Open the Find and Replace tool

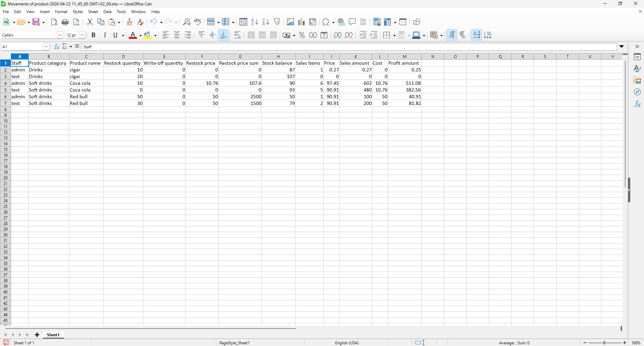pos(186,22)
